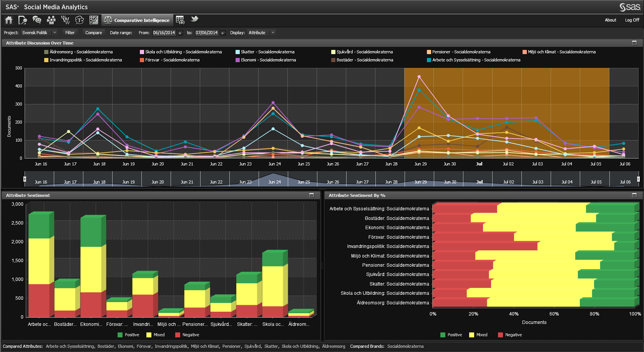644x352 pixels.
Task: Grab the left handle of timeline range
Action: 25,179
